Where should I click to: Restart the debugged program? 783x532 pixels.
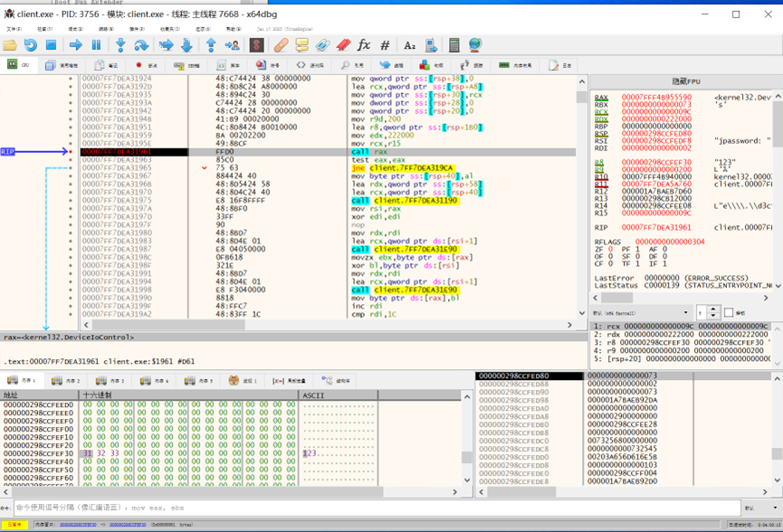pos(31,44)
